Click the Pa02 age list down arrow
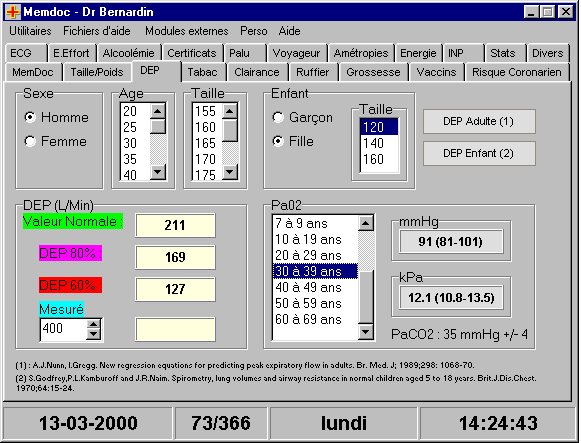This screenshot has width=581, height=443. [x=366, y=332]
